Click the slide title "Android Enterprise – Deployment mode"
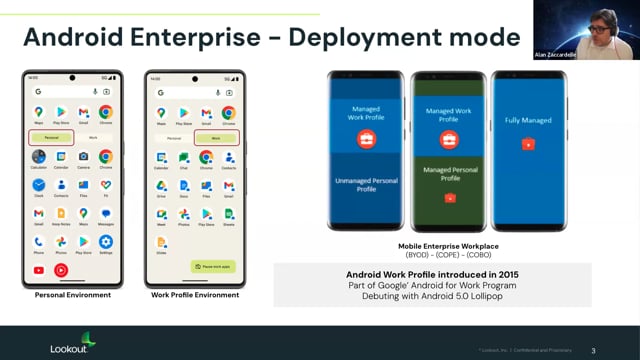Image resolution: width=640 pixels, height=360 pixels. pos(272,37)
